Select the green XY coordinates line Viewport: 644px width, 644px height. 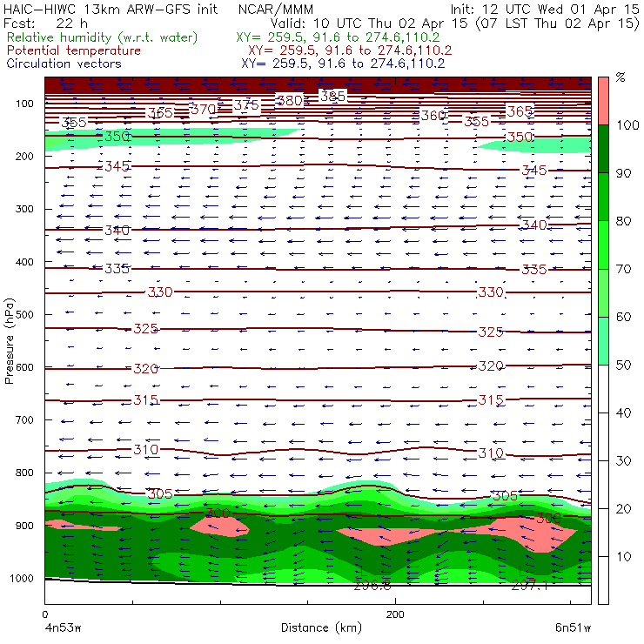[338, 37]
